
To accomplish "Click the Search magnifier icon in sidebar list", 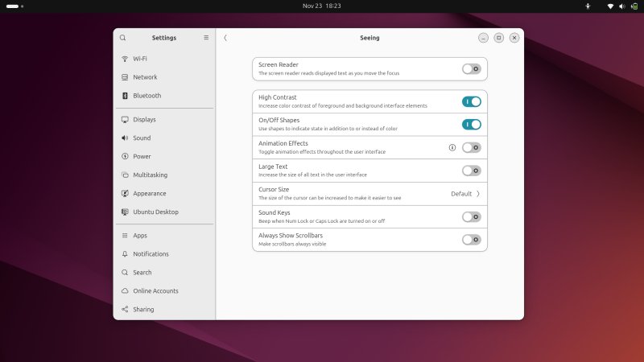I will [125, 273].
